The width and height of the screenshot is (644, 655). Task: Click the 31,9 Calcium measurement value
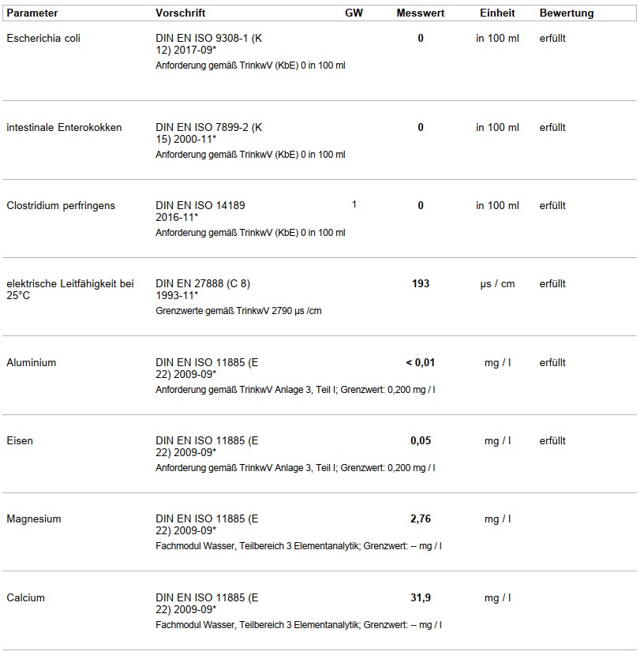coord(421,597)
